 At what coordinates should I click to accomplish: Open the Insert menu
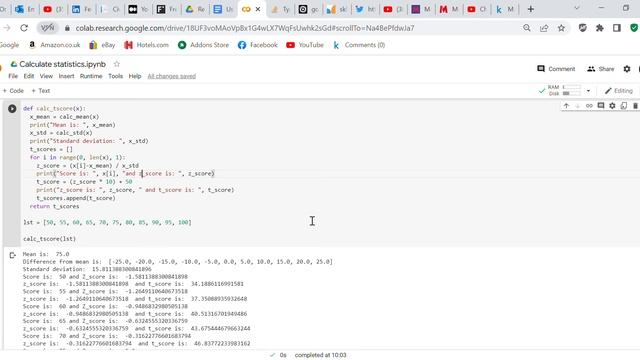[x=66, y=76]
